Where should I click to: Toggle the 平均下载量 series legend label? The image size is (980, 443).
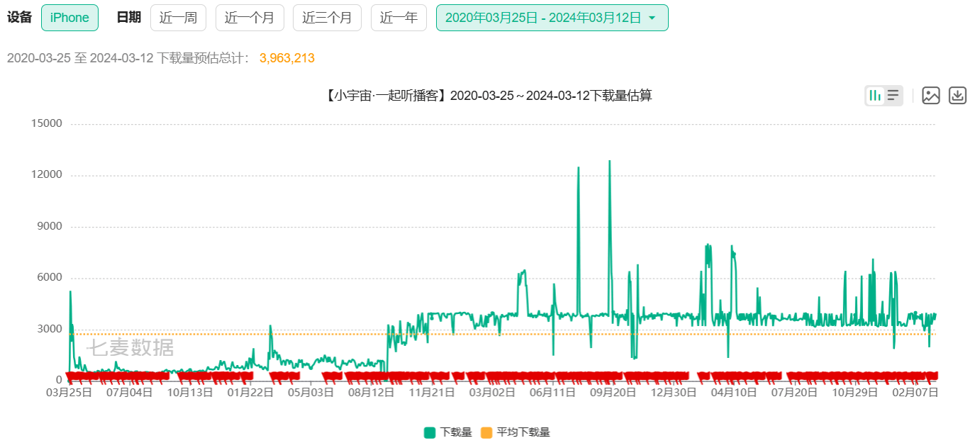523,432
